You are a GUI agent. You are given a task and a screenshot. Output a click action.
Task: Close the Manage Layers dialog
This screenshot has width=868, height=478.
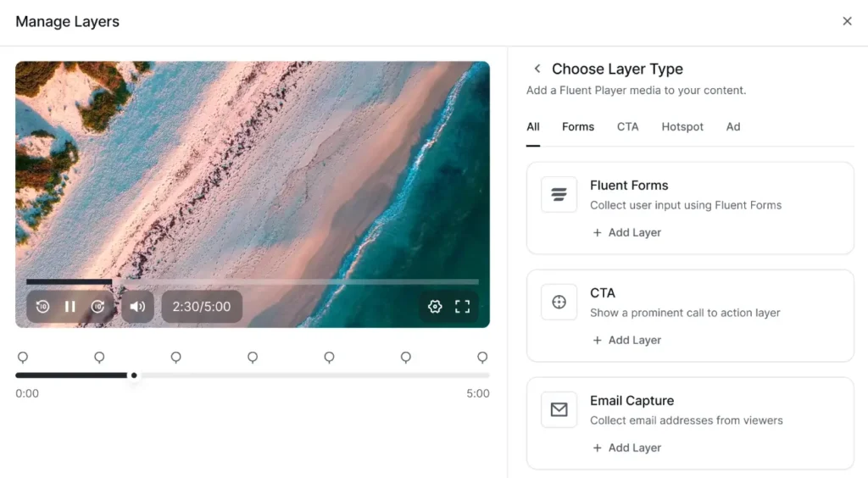(x=847, y=21)
